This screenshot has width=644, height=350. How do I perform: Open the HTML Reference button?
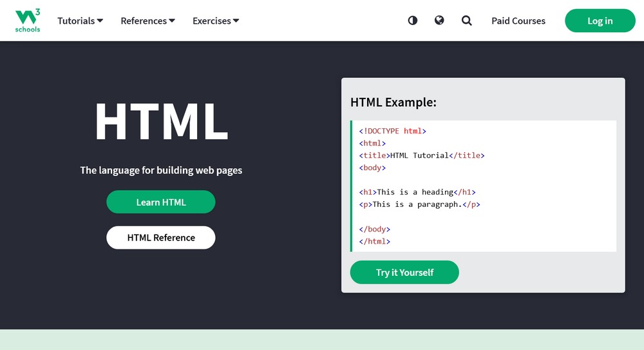pyautogui.click(x=160, y=237)
